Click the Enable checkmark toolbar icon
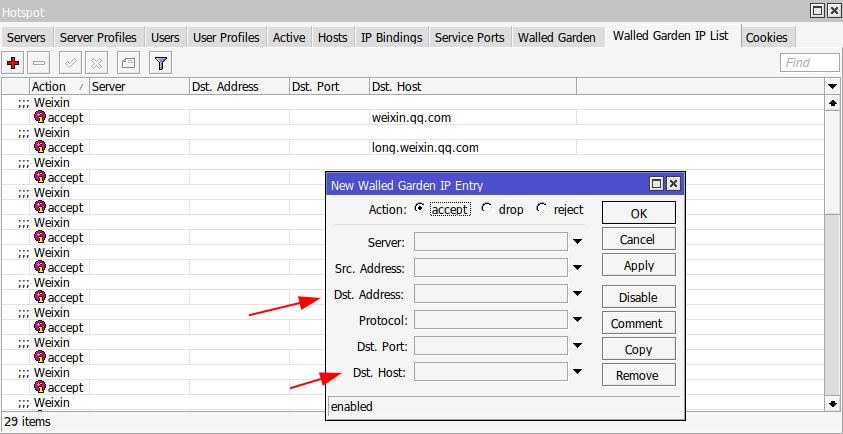The height and width of the screenshot is (434, 843). pos(71,63)
